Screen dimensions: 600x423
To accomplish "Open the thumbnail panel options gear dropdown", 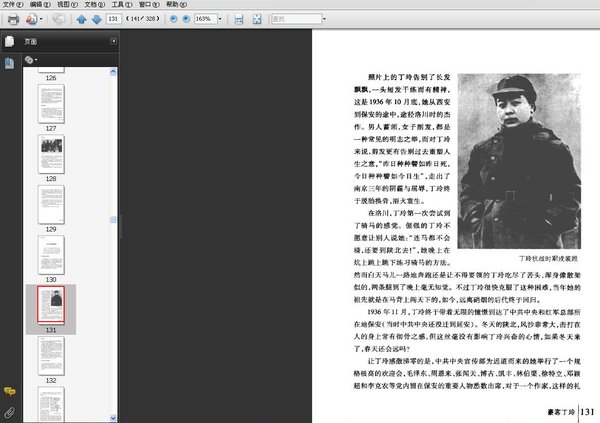I will (x=31, y=60).
